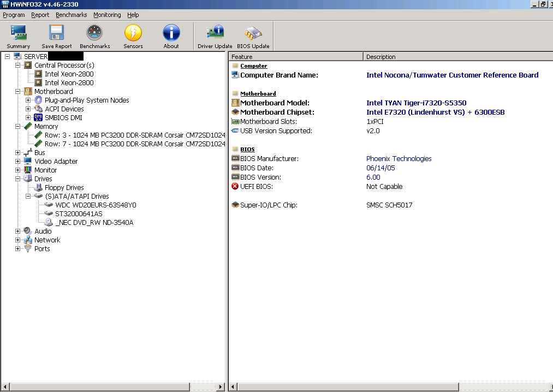The height and width of the screenshot is (392, 553).
Task: Expand the Video Adapter node
Action: (17, 161)
